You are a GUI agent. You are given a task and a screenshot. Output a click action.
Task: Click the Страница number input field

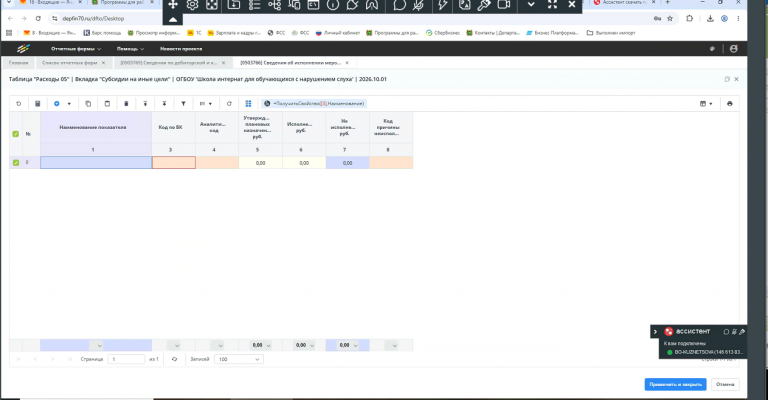(126, 359)
